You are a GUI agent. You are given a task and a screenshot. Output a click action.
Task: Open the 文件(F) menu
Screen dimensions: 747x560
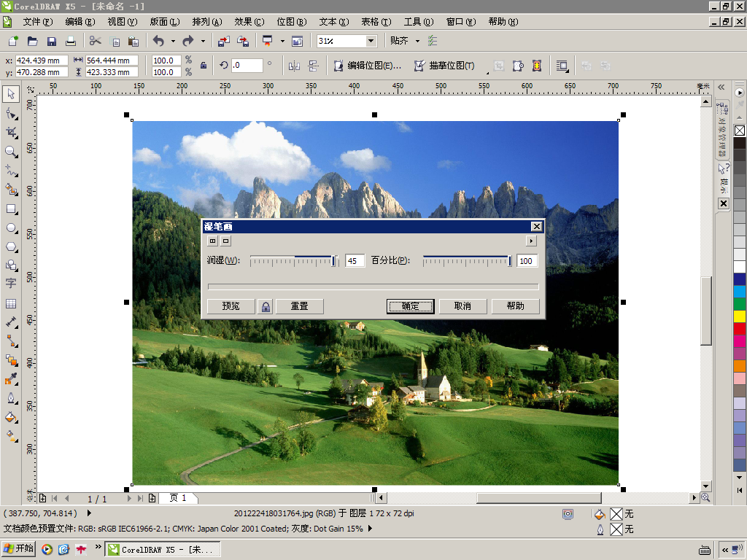click(37, 22)
